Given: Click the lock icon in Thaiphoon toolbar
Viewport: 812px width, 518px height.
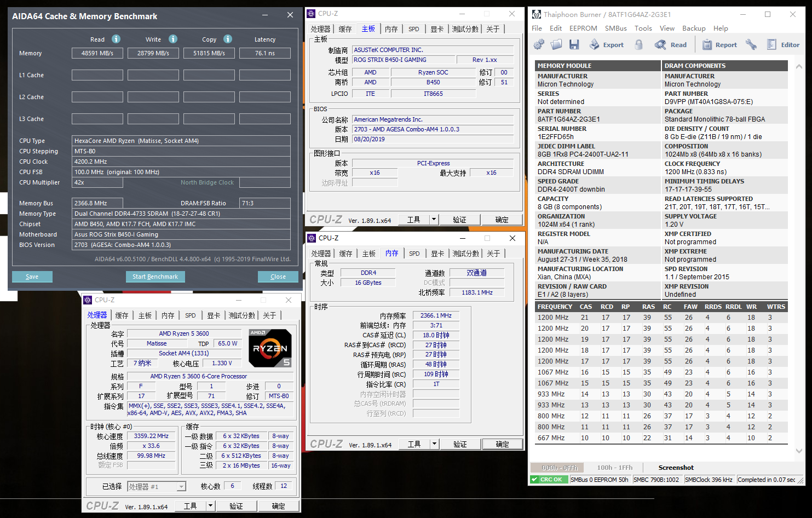Looking at the screenshot, I should coord(638,44).
